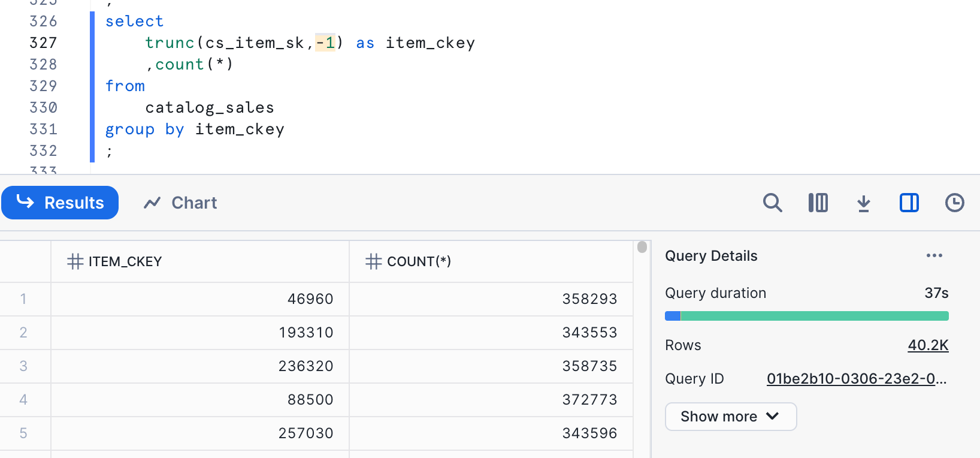The height and width of the screenshot is (458, 980).
Task: Switch to the Chart tab
Action: click(180, 203)
